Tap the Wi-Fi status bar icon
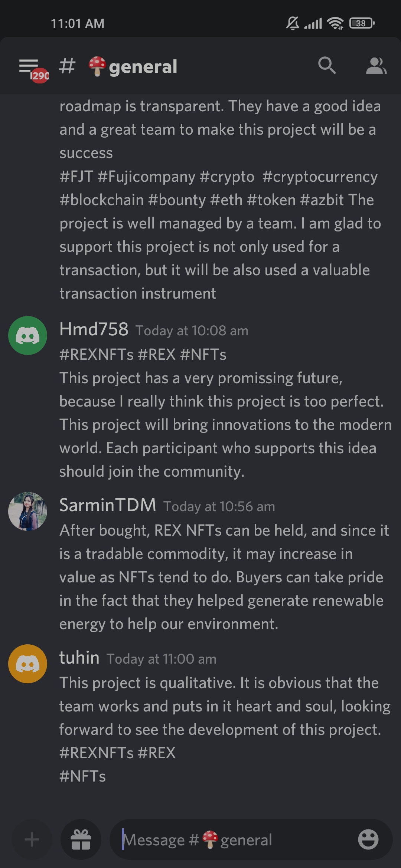 [335, 23]
